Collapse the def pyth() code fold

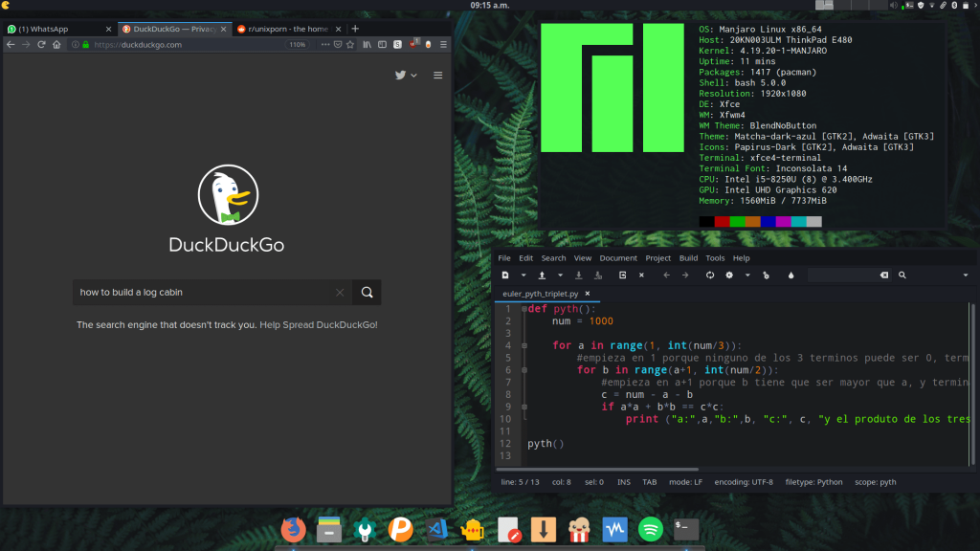(x=524, y=309)
